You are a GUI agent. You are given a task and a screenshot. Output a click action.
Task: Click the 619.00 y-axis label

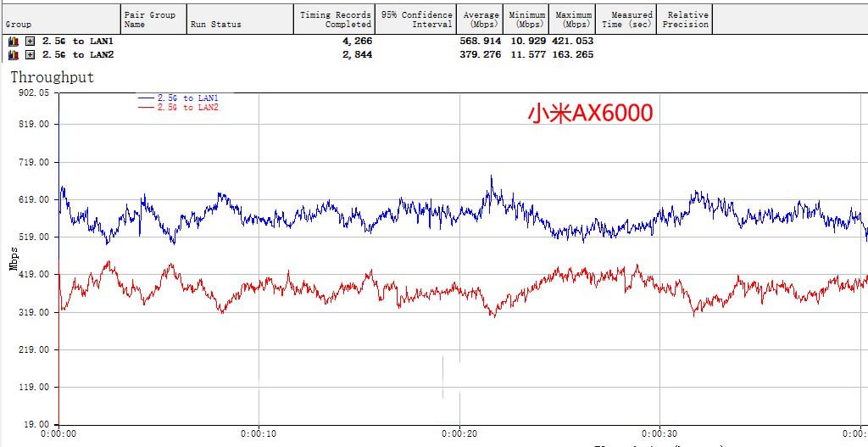(x=34, y=199)
